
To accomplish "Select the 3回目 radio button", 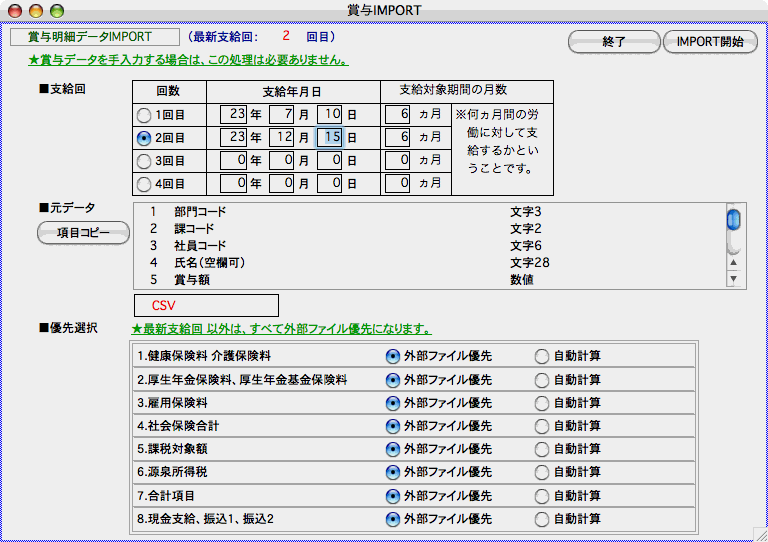I will [144, 160].
